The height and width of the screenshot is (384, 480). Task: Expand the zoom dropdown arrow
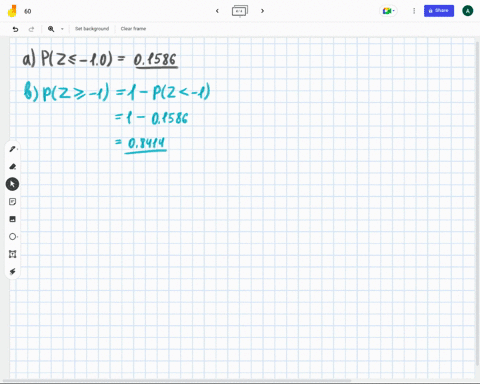tap(62, 29)
